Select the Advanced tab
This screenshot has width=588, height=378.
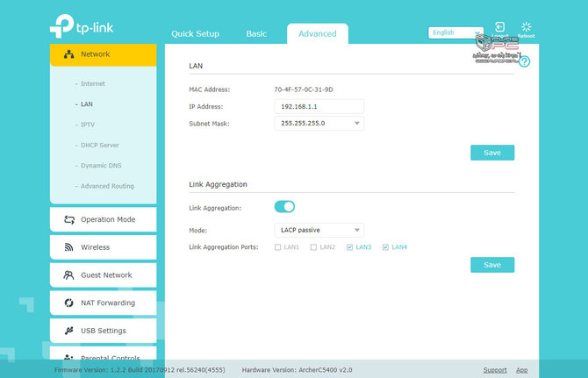pyautogui.click(x=318, y=33)
